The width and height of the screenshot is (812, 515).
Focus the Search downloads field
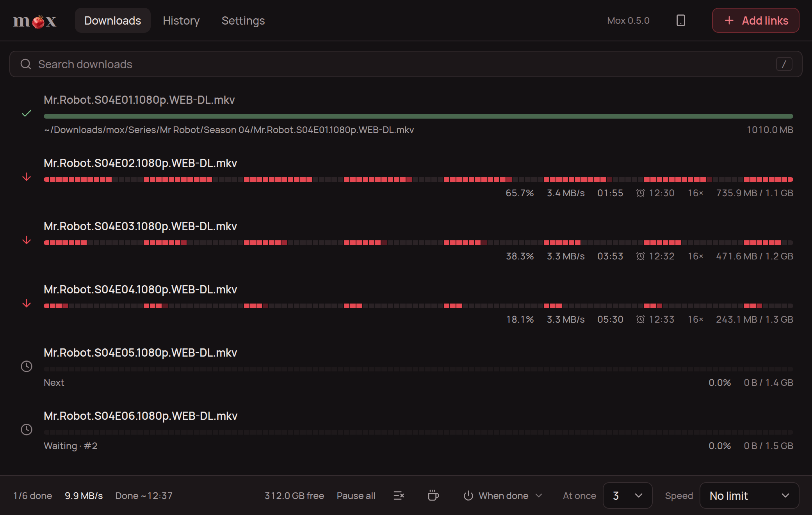click(x=406, y=64)
